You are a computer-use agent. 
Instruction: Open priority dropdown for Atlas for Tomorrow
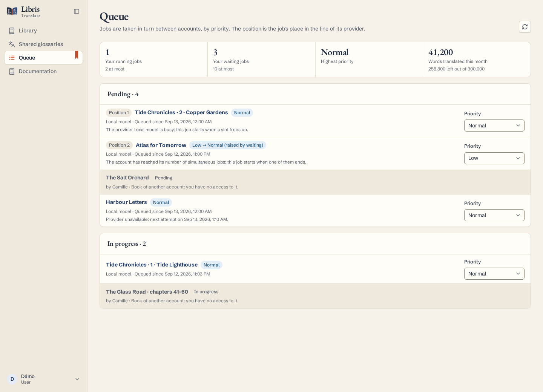pos(494,158)
